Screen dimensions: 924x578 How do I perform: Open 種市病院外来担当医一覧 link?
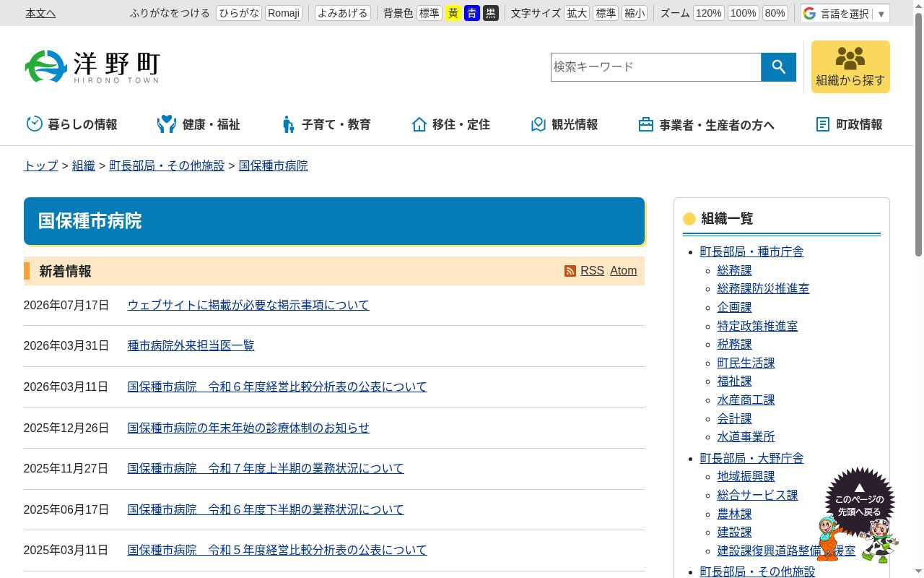coord(191,345)
